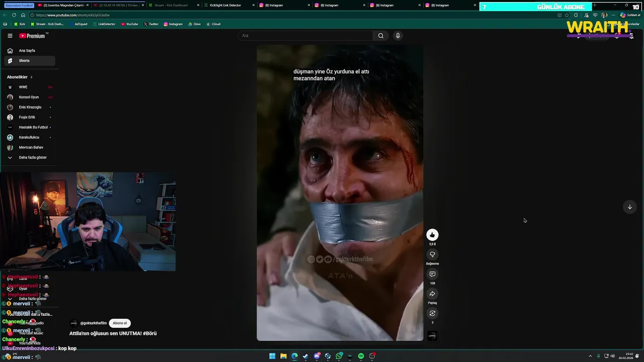Expand Daha fazla göster under subscriptions
The image size is (644, 362).
pyautogui.click(x=30, y=157)
